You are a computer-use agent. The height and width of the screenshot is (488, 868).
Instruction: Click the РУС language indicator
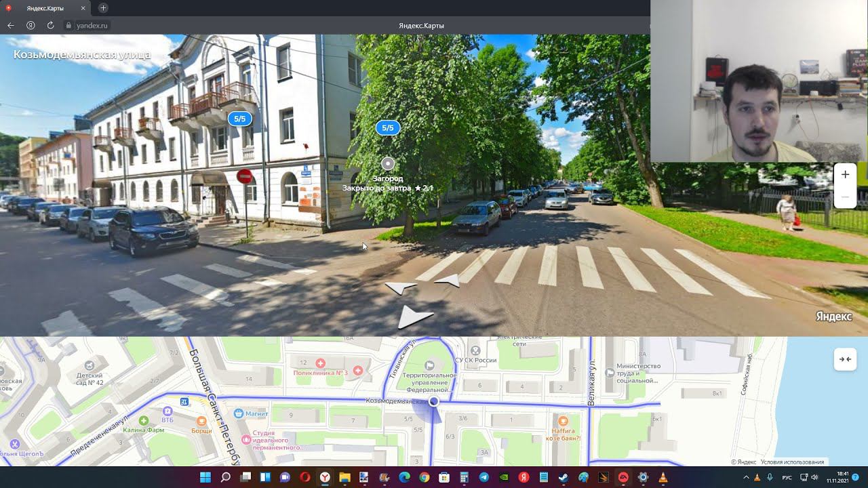787,477
